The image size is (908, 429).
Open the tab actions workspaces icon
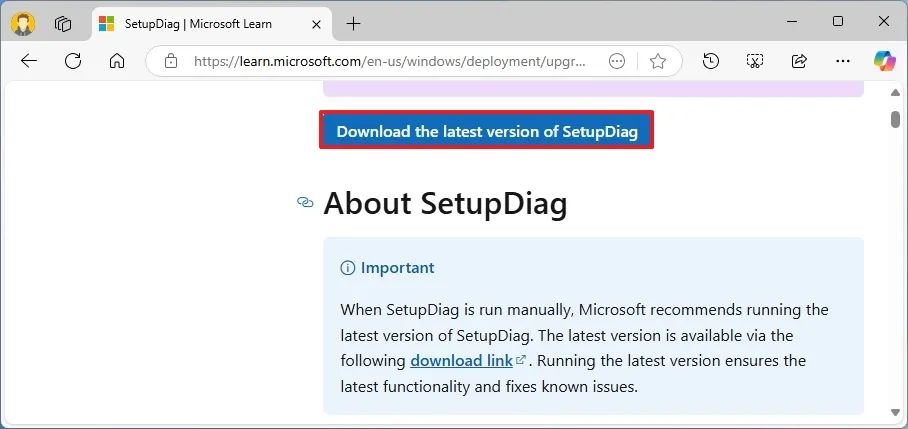[64, 23]
